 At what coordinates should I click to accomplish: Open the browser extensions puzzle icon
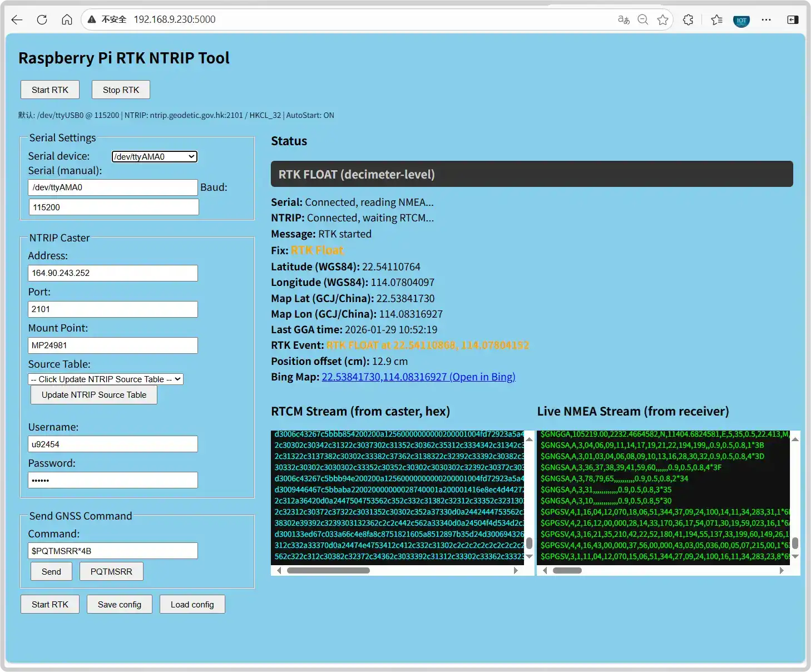(x=688, y=20)
